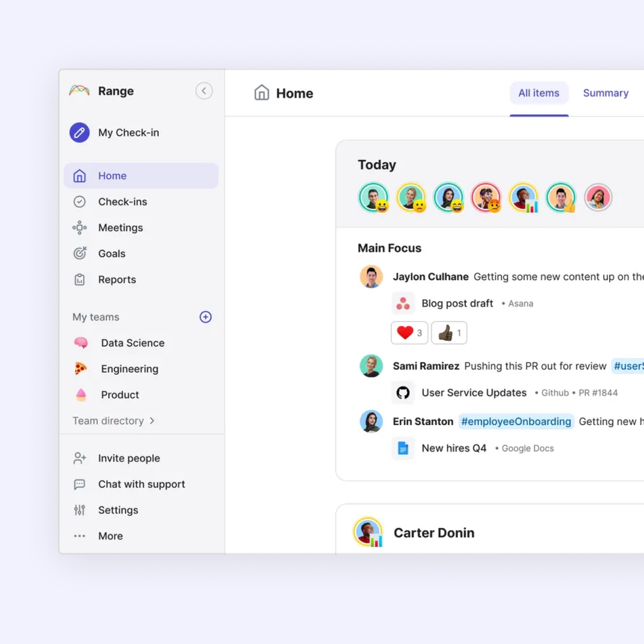This screenshot has height=644, width=644.
Task: Click the heart reaction showing 3
Action: (409, 333)
